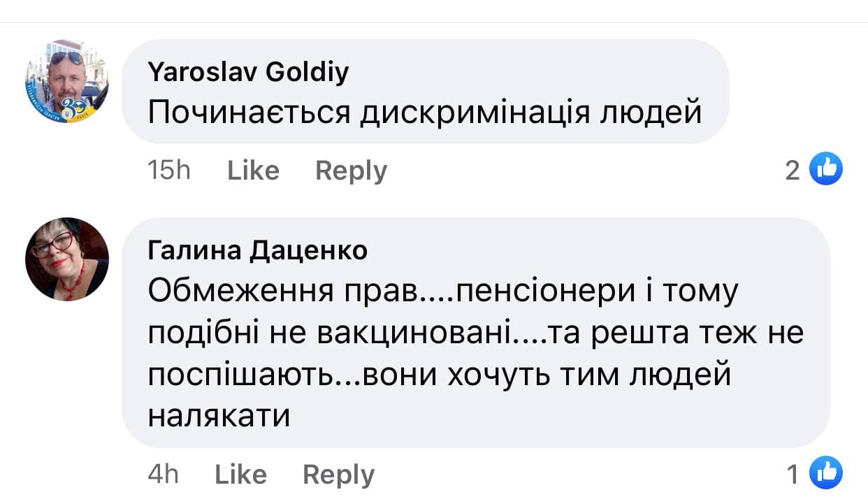The height and width of the screenshot is (497, 868).
Task: Reply to Yaroslav Goldiy's comment
Action: [x=351, y=171]
